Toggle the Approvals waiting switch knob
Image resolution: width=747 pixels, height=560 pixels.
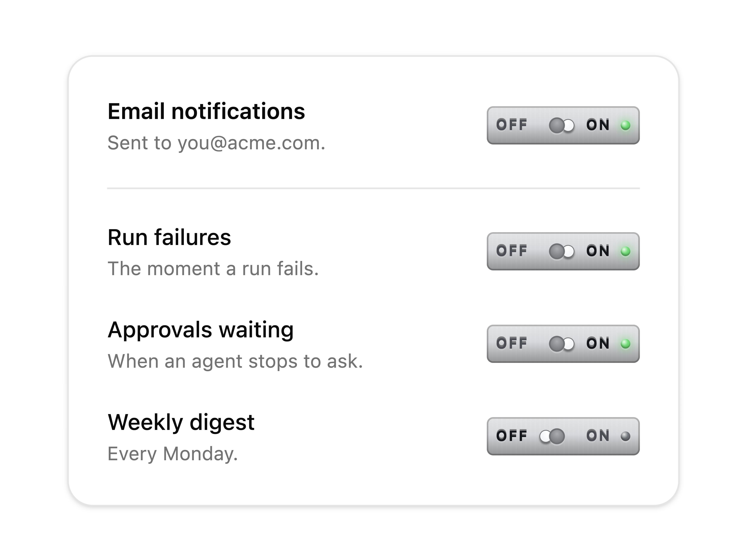[561, 344]
